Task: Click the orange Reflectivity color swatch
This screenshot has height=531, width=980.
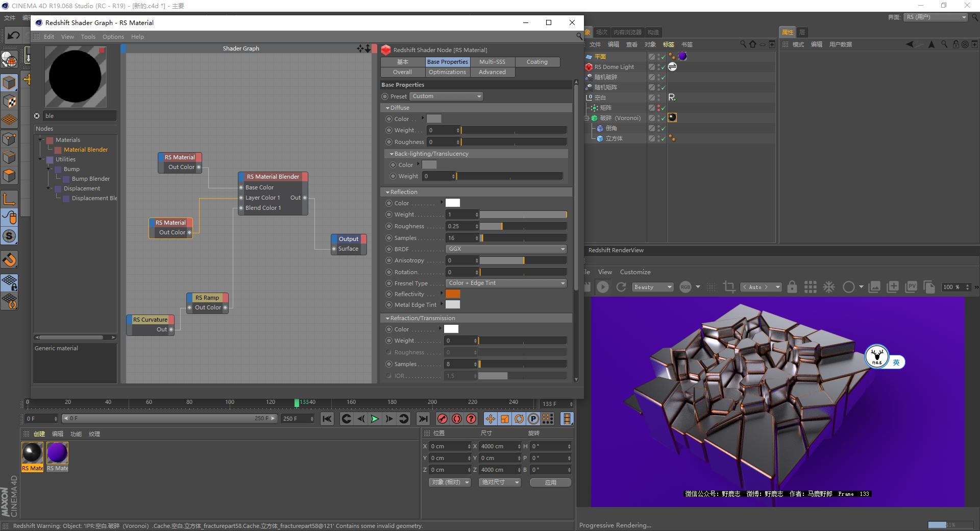Action: point(453,294)
